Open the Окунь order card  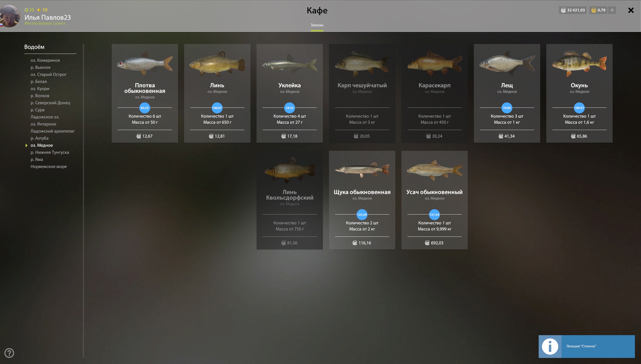(x=579, y=93)
